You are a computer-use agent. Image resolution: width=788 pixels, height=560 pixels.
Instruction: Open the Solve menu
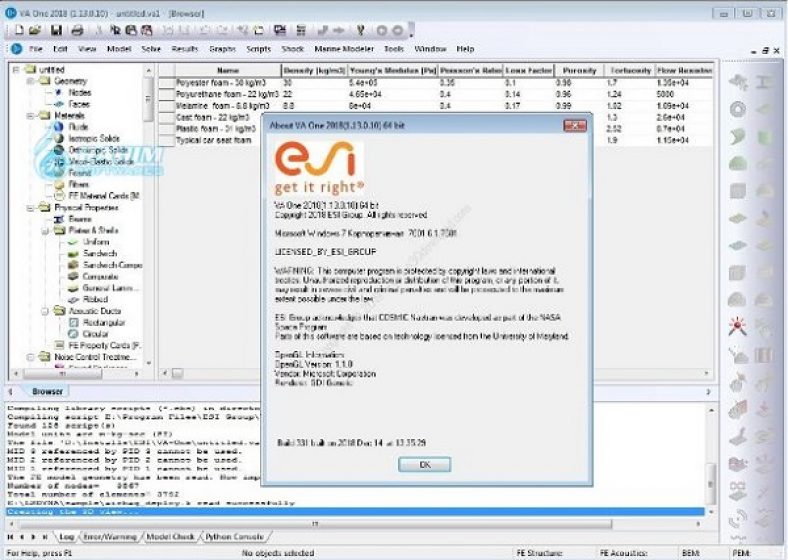click(x=151, y=49)
